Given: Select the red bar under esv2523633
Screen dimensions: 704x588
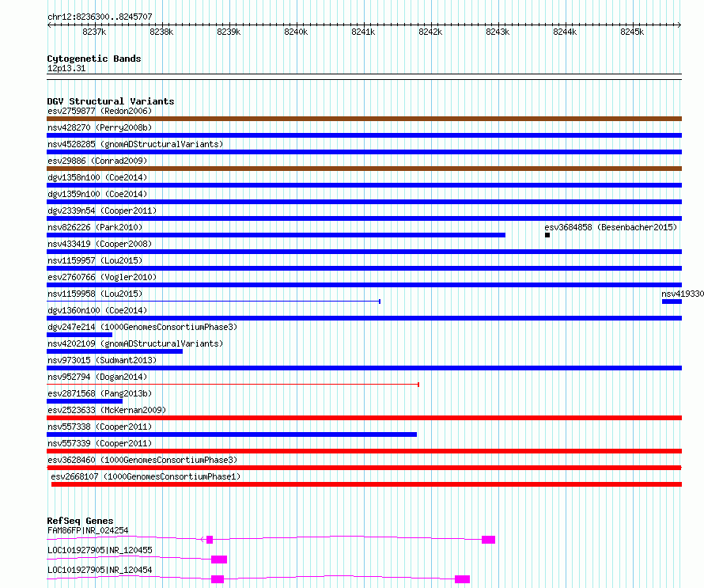Looking at the screenshot, I should (x=364, y=418).
